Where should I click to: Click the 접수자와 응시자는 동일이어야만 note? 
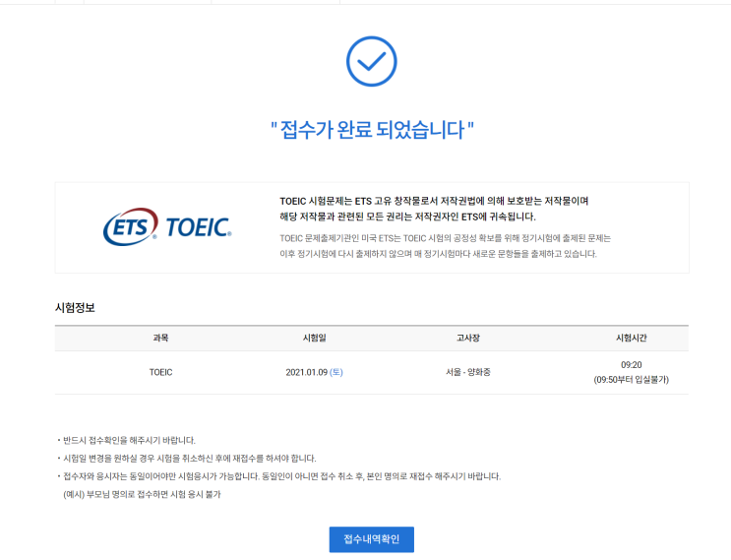click(281, 476)
